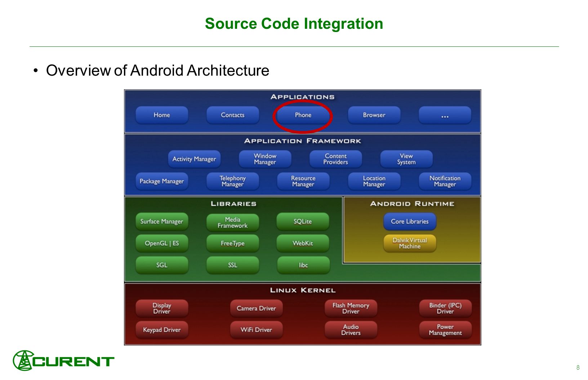The image size is (588, 380).
Task: Click the Android Runtime heading
Action: click(x=412, y=204)
